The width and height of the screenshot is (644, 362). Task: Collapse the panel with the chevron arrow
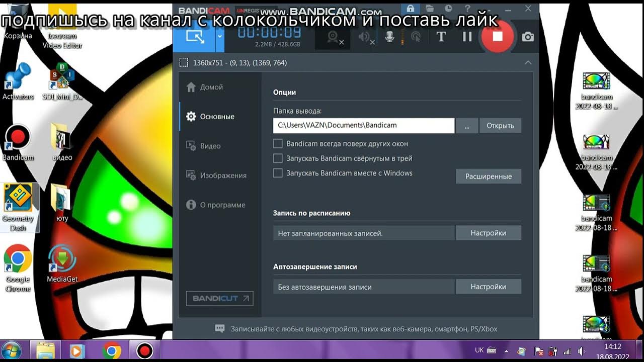[x=528, y=63]
